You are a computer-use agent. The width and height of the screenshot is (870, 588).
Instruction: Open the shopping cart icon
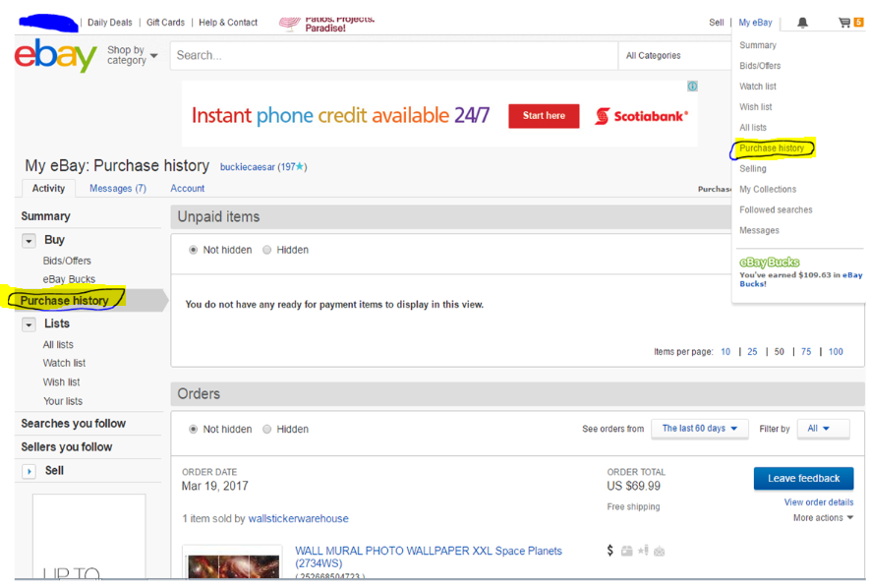click(x=844, y=23)
